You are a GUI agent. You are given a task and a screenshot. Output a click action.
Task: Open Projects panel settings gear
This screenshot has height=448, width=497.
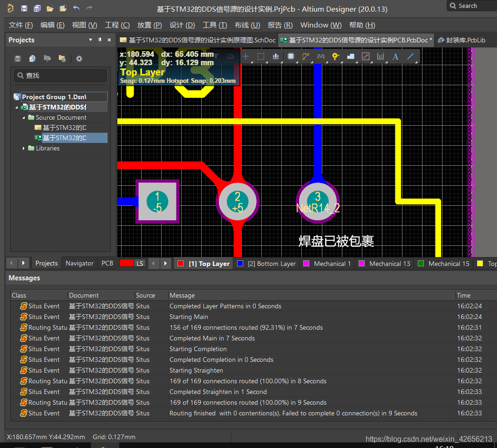[79, 59]
